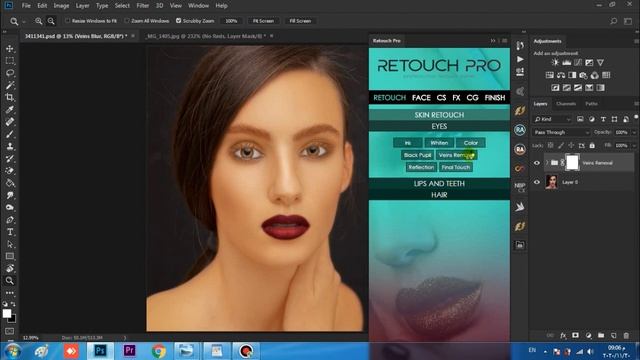This screenshot has width=640, height=360.
Task: Open the Window menu
Action: click(x=198, y=6)
